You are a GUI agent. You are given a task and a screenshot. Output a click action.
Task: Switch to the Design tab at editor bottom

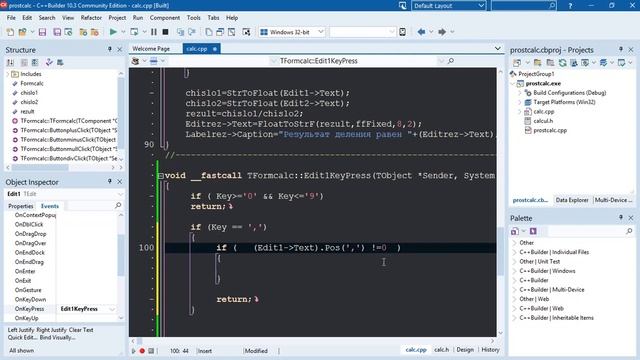pyautogui.click(x=465, y=350)
